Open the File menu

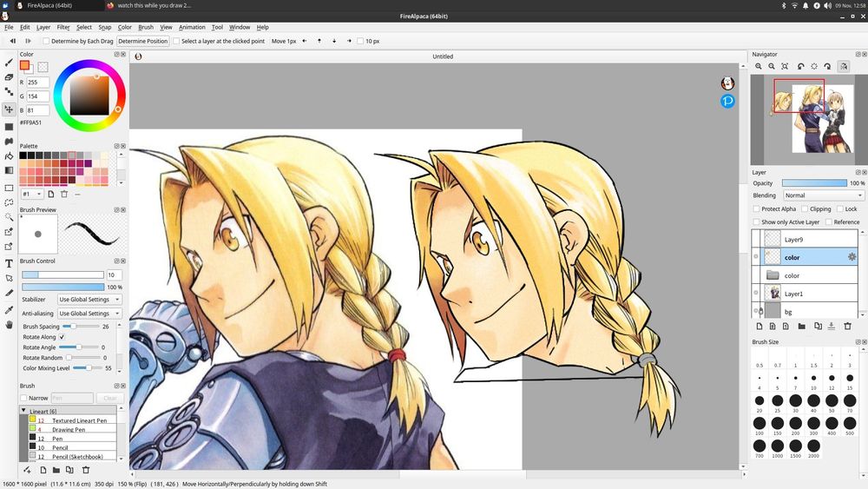tap(9, 27)
